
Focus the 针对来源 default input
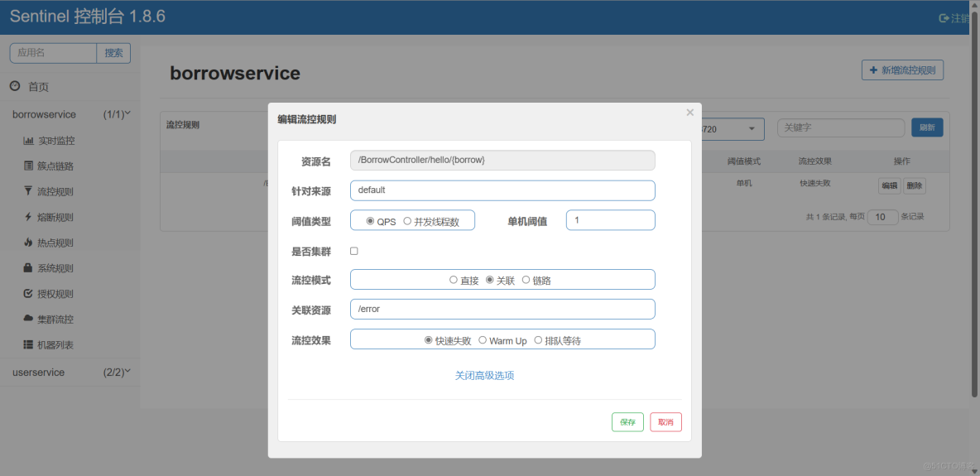coord(502,190)
